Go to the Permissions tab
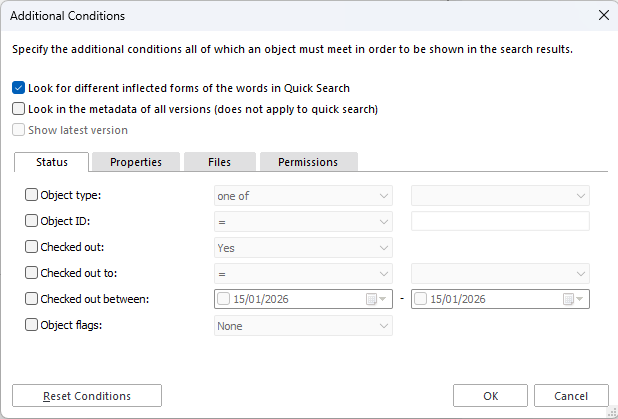The height and width of the screenshot is (419, 618). 308,162
